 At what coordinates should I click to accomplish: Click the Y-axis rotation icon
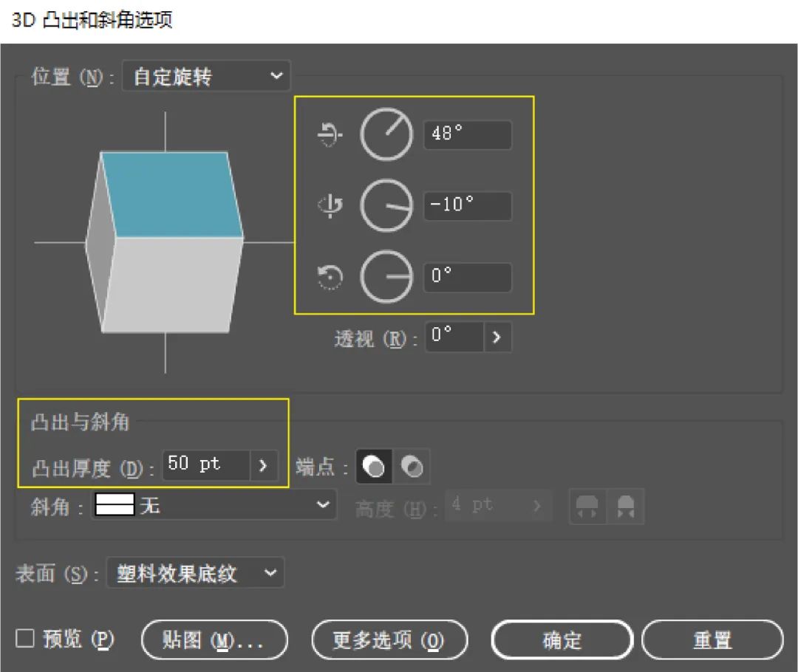pyautogui.click(x=330, y=205)
